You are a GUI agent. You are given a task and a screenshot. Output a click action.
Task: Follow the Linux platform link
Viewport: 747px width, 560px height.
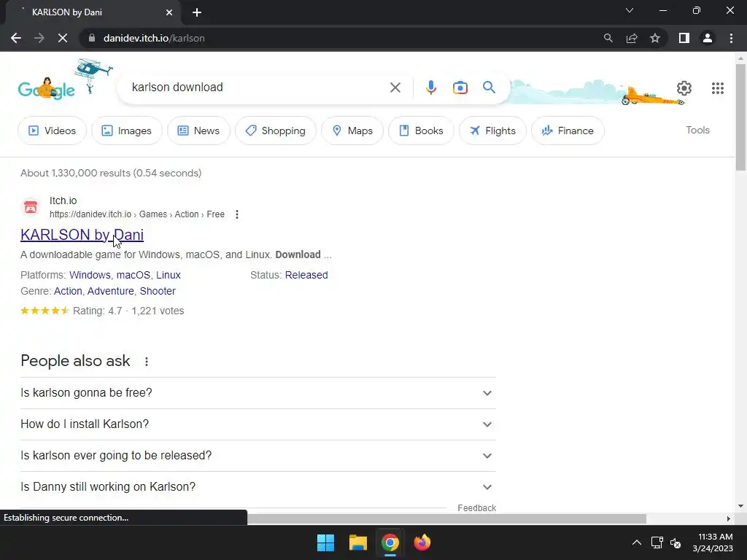point(169,275)
